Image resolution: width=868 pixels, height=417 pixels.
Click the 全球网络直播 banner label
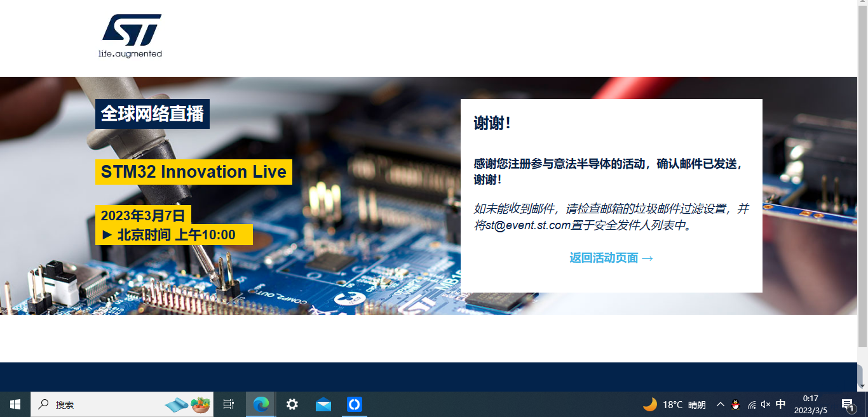click(x=153, y=114)
